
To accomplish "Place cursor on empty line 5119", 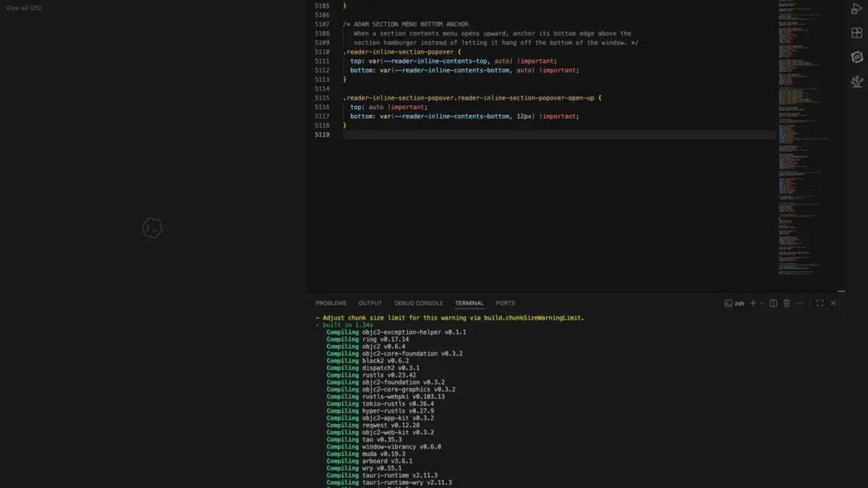I will pyautogui.click(x=558, y=135).
